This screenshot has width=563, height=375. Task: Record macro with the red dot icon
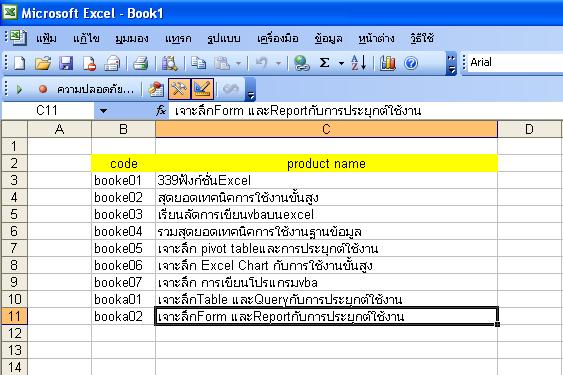coord(43,89)
